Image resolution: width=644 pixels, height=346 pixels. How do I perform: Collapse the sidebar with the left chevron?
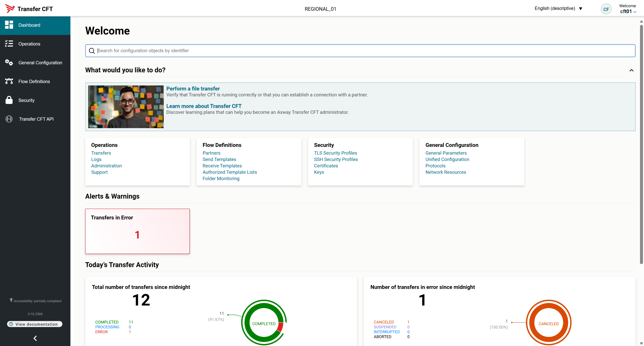pos(35,338)
